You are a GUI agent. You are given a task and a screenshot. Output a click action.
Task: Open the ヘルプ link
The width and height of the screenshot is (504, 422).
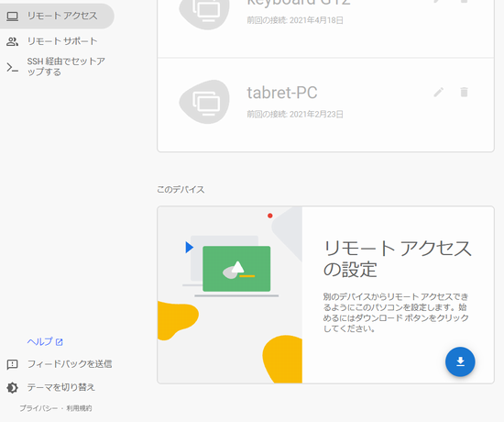[45, 341]
